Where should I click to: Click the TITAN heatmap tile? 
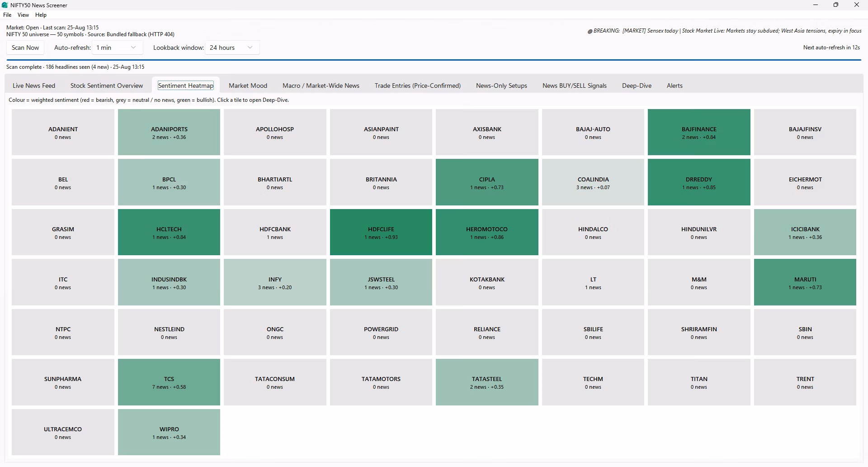point(699,382)
